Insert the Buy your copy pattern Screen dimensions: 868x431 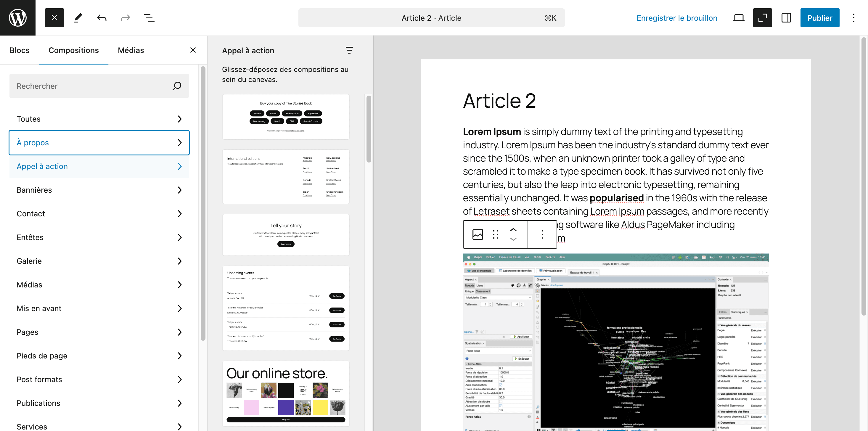[x=286, y=117]
